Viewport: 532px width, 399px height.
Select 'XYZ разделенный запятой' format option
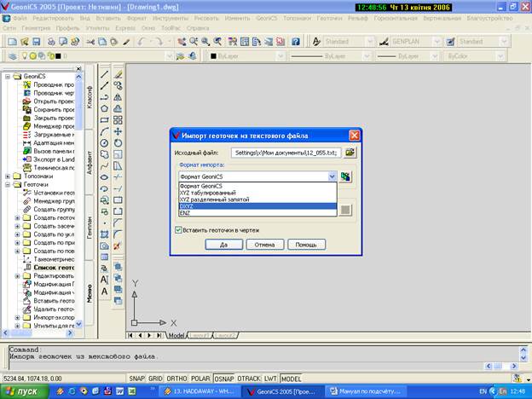[257, 199]
